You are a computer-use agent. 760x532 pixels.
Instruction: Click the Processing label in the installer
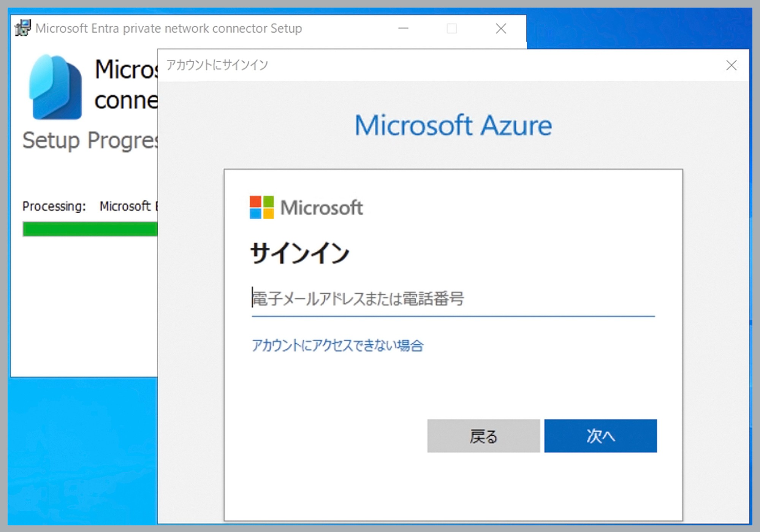54,206
